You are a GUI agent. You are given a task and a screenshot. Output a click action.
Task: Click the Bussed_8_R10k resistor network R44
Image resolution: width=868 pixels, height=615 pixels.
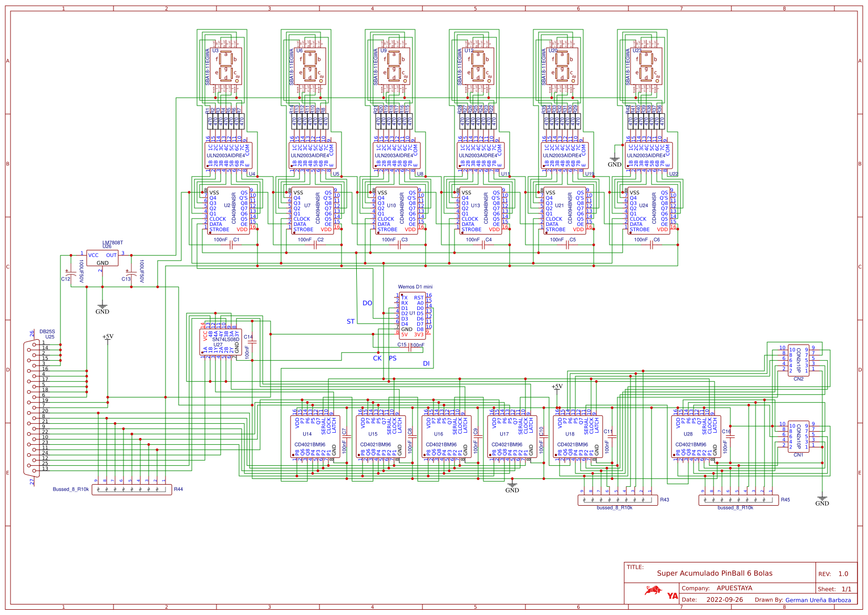[132, 489]
